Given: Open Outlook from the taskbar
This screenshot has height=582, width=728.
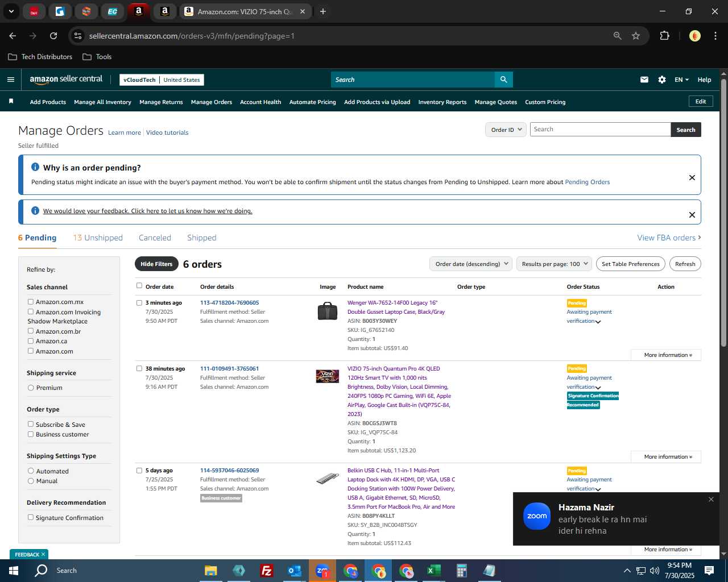Looking at the screenshot, I should [x=294, y=571].
